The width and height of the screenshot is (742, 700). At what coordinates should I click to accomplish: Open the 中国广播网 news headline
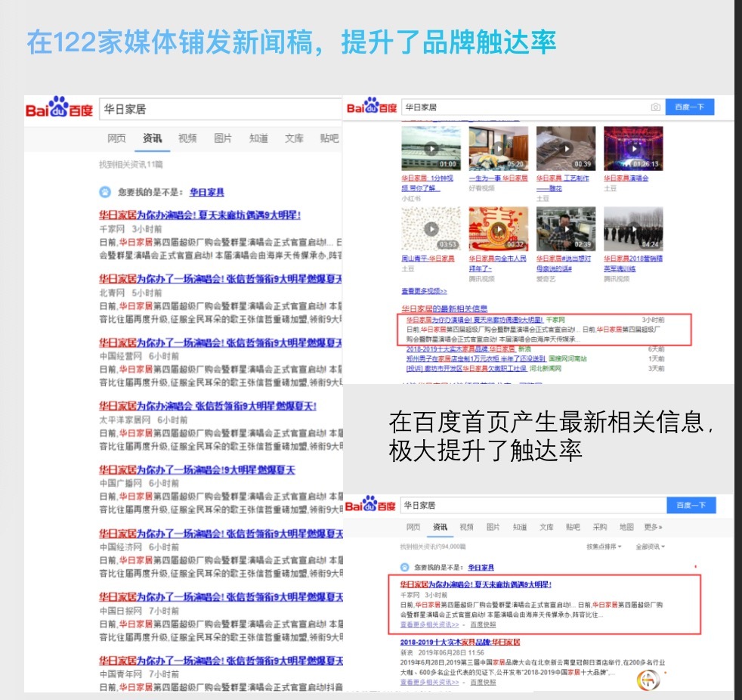(x=197, y=470)
